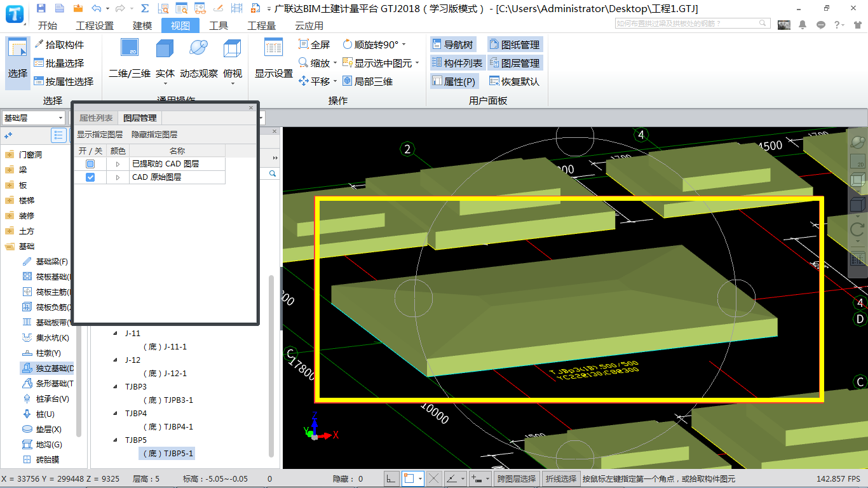Click the help search input field
The height and width of the screenshot is (488, 868).
693,24
